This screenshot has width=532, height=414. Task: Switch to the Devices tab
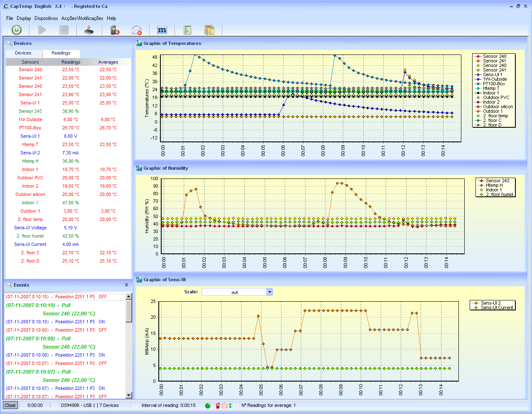23,53
